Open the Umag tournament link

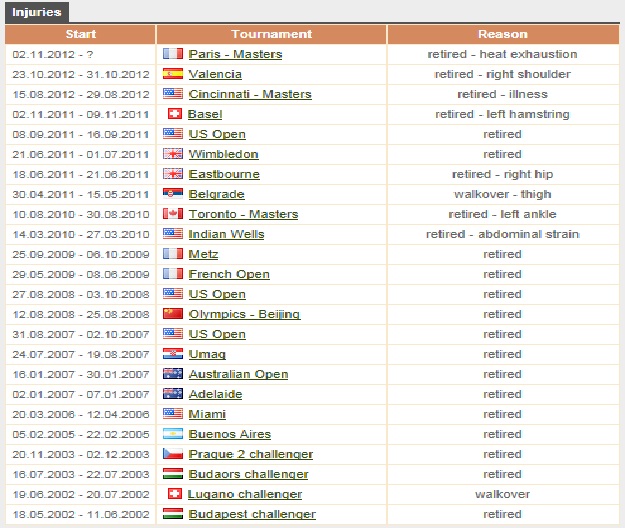[x=207, y=354]
